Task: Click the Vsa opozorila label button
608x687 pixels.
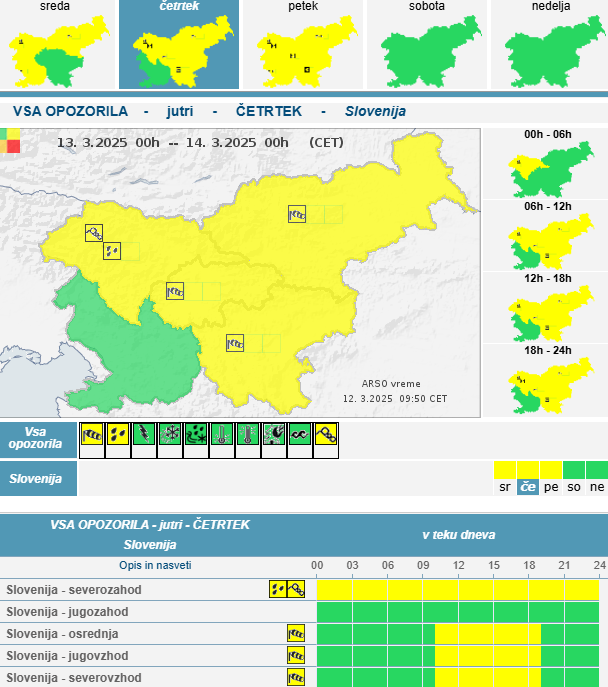Action: (x=37, y=436)
